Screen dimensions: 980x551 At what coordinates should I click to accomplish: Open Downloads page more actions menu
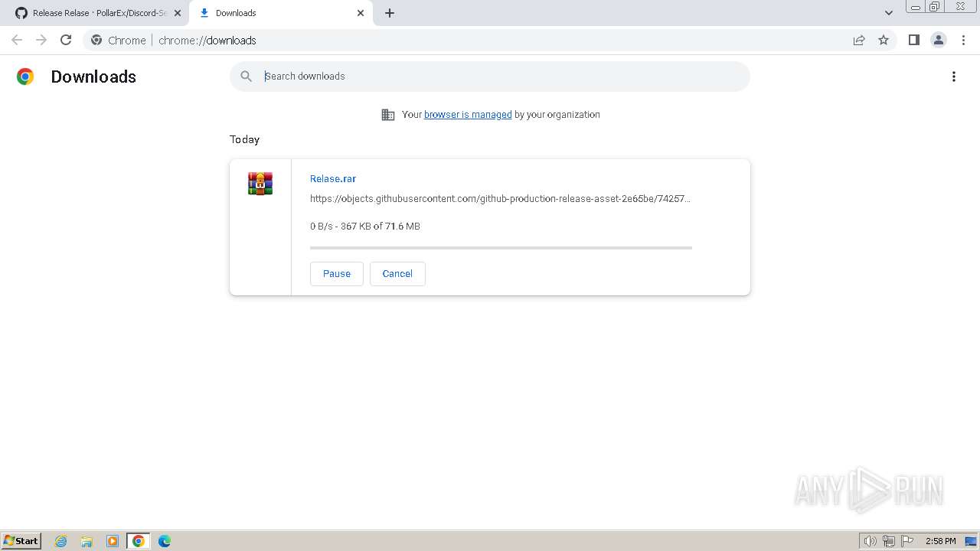point(954,77)
